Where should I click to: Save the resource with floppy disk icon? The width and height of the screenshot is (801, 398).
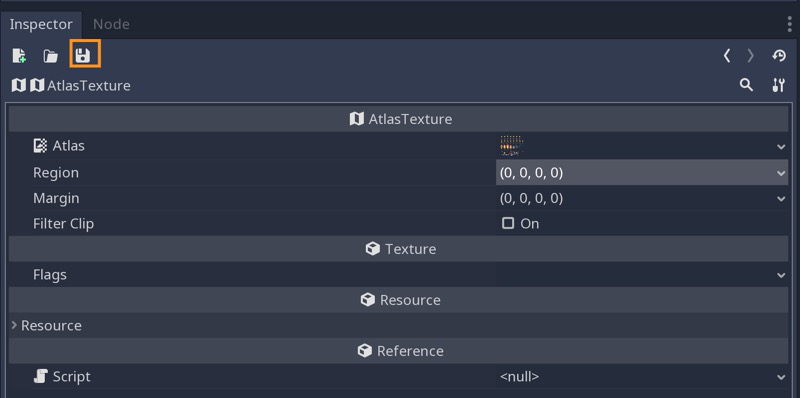point(82,55)
